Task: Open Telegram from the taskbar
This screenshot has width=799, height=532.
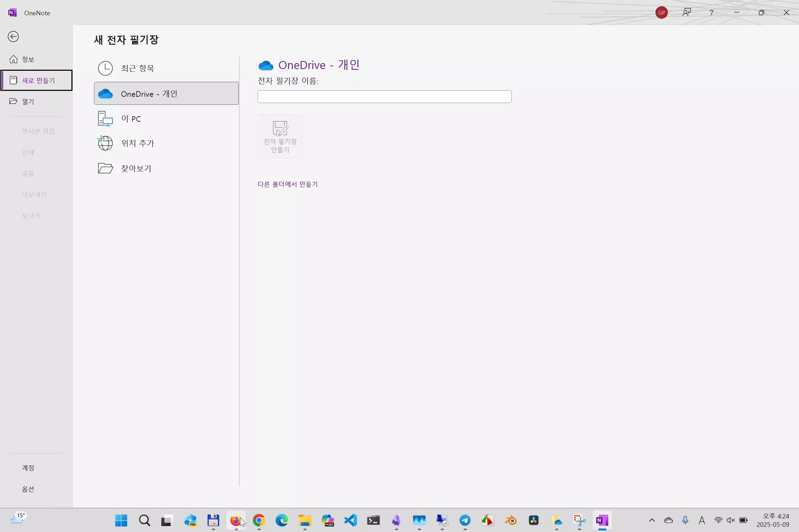Action: [465, 521]
